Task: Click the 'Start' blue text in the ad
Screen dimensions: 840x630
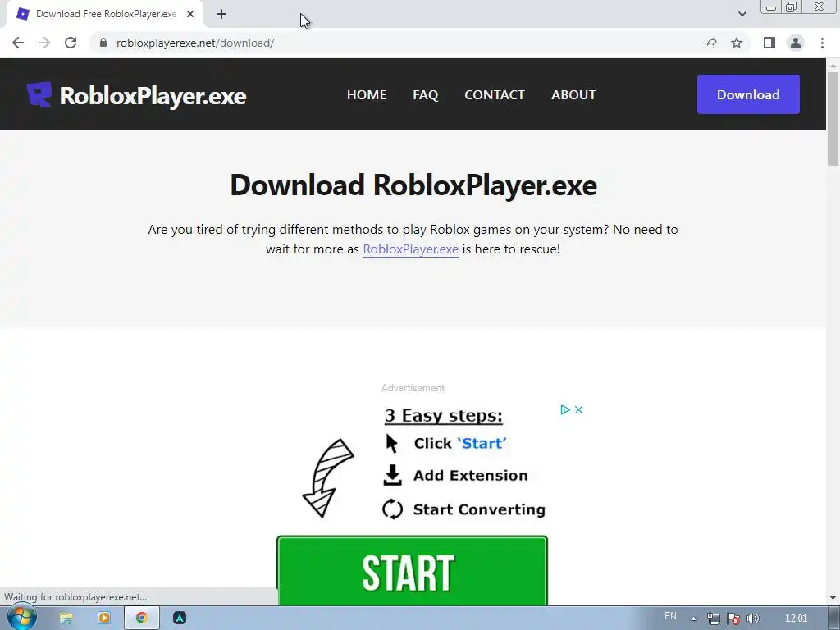Action: click(482, 443)
